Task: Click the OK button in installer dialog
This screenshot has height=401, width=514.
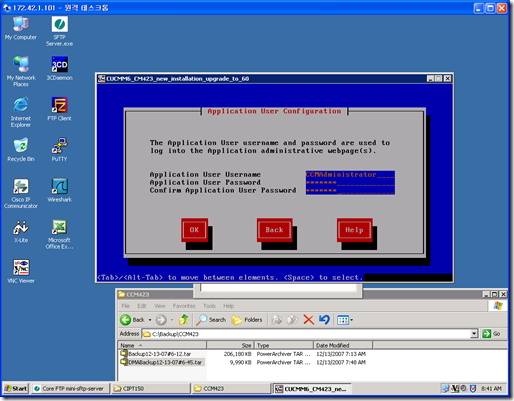Action: [194, 230]
